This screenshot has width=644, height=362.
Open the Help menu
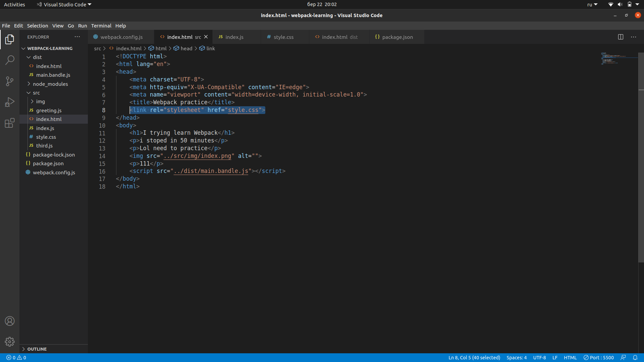coord(120,26)
